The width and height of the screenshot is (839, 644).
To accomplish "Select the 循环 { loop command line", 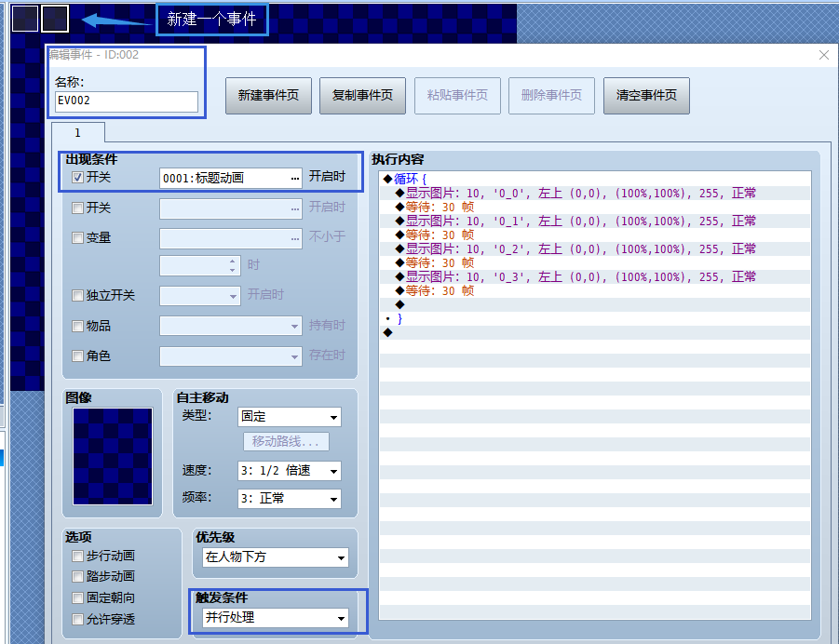I will (x=595, y=180).
